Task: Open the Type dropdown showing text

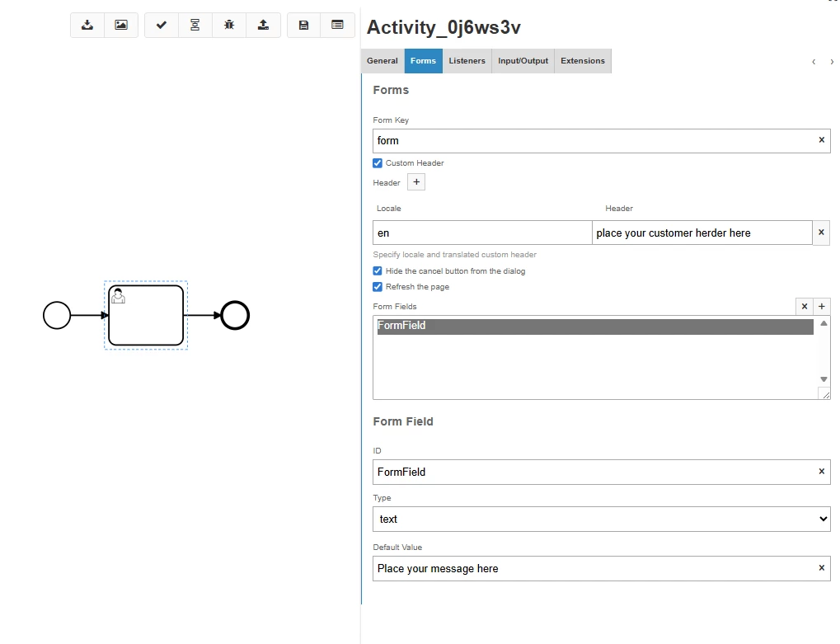Action: click(x=602, y=519)
